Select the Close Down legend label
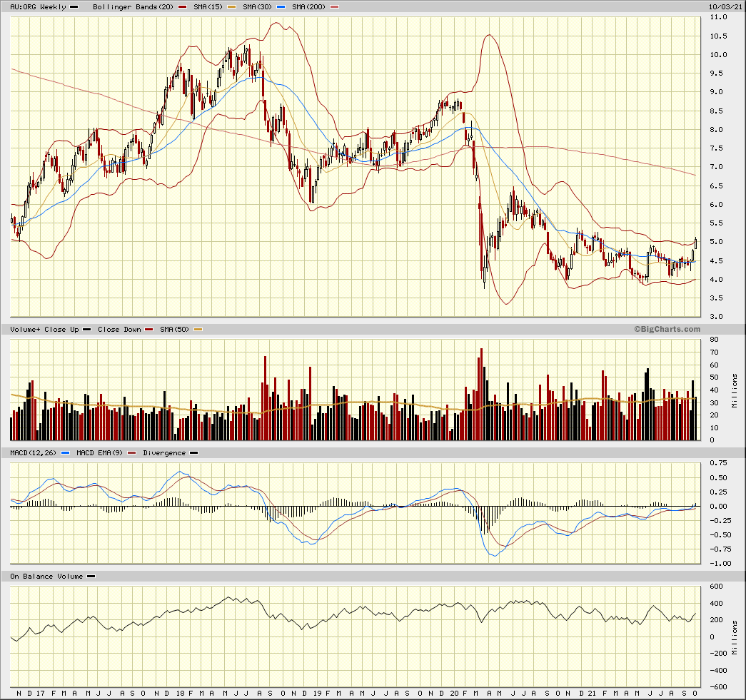Screen dimensions: 746x700 119,329
